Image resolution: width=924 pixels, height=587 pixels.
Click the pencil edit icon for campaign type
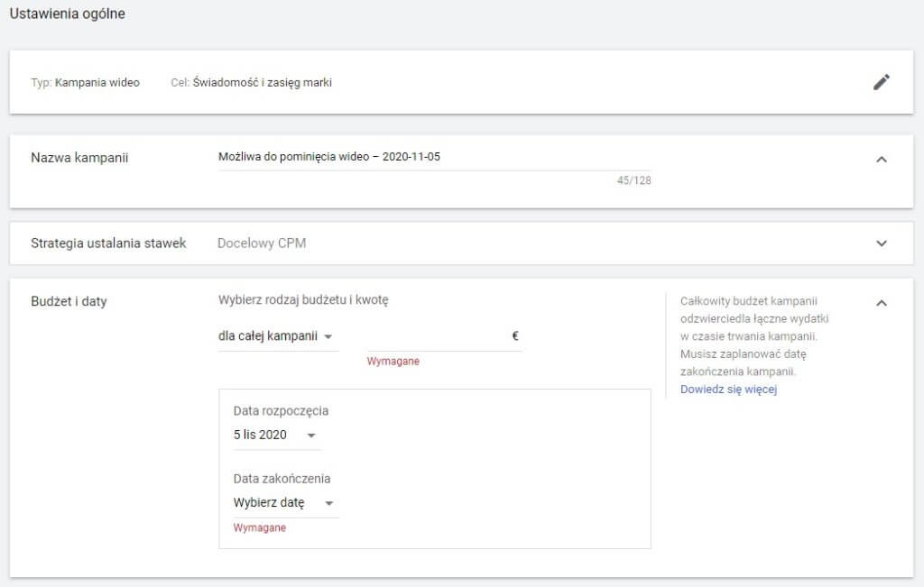(881, 82)
